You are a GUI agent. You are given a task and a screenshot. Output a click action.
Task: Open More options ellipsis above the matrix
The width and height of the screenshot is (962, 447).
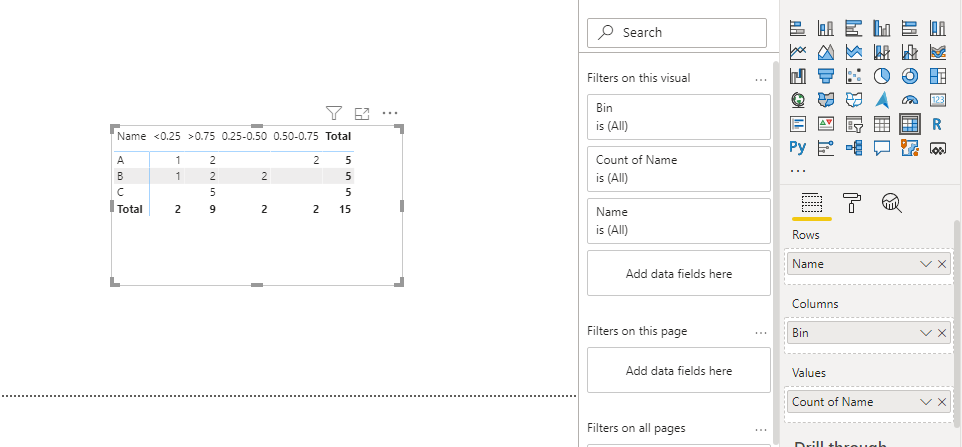390,113
